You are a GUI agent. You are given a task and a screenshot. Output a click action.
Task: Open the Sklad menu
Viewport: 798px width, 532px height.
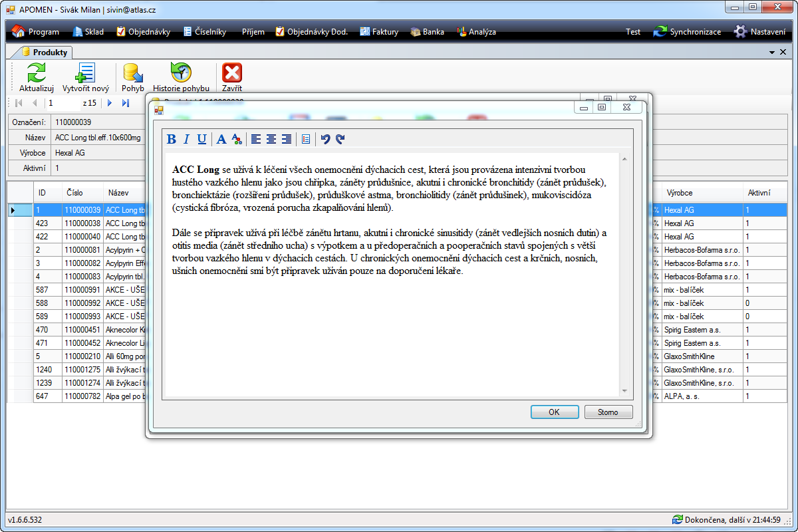coord(88,31)
